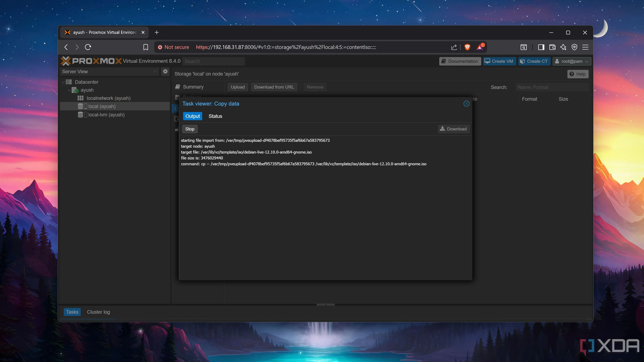Screen dimensions: 644x362
Task: Switch to Status tab
Action: [x=215, y=116]
